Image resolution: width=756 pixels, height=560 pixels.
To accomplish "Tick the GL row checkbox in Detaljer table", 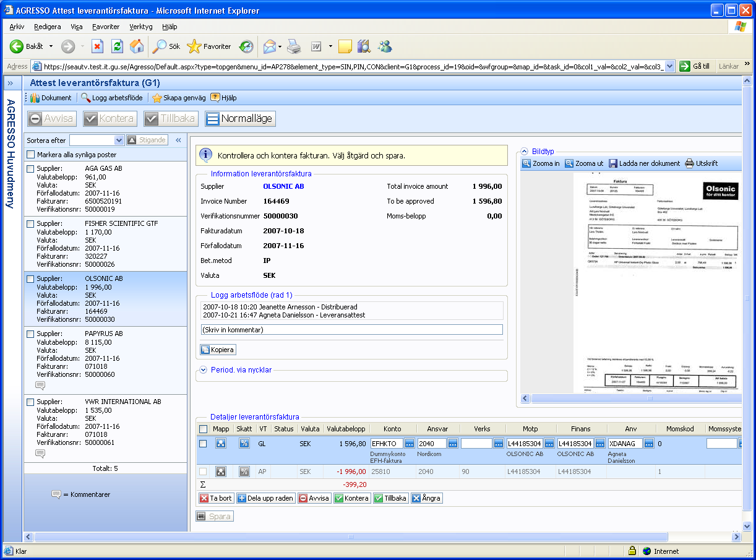I will 203,444.
